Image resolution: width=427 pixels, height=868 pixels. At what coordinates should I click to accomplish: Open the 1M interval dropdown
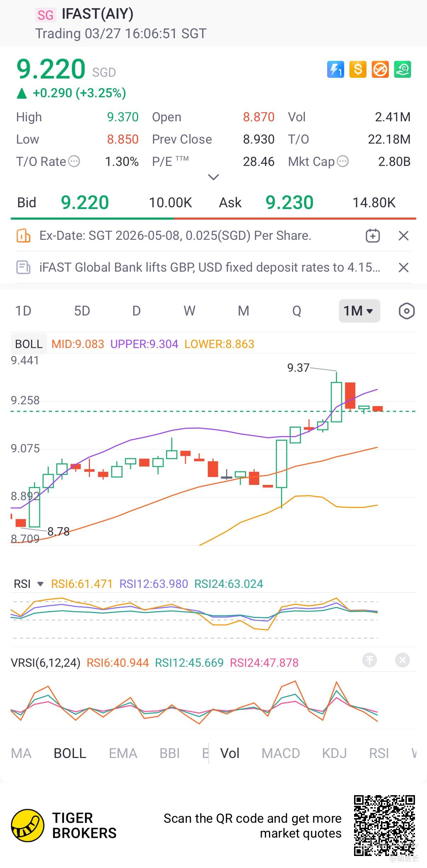point(359,311)
